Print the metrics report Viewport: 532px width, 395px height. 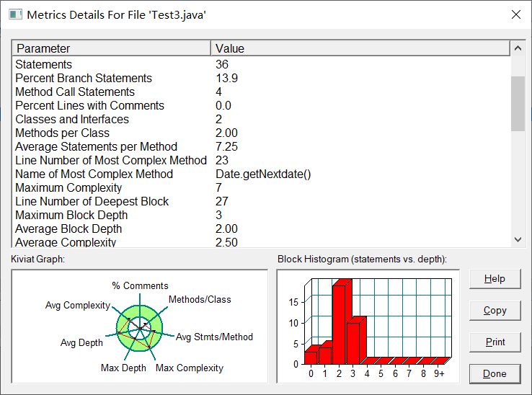[495, 342]
